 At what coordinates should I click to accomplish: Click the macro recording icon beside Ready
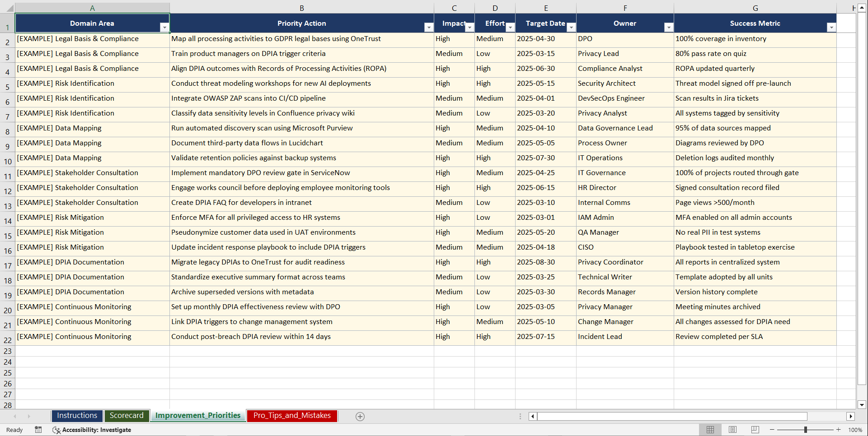click(x=38, y=430)
